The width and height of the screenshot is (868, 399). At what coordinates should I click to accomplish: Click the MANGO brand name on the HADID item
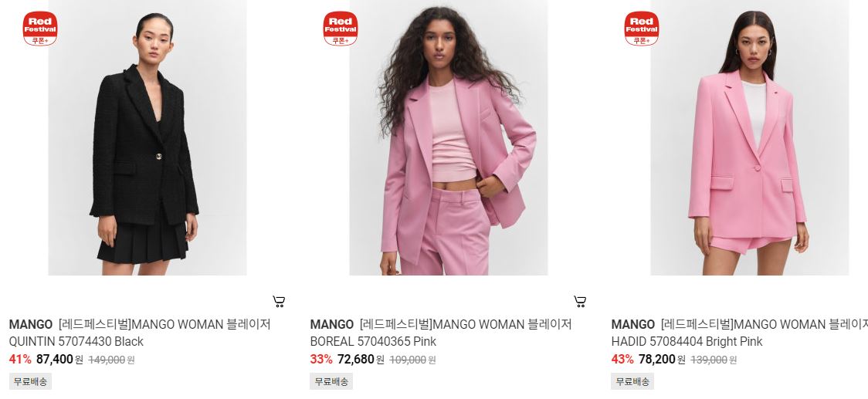click(x=632, y=324)
